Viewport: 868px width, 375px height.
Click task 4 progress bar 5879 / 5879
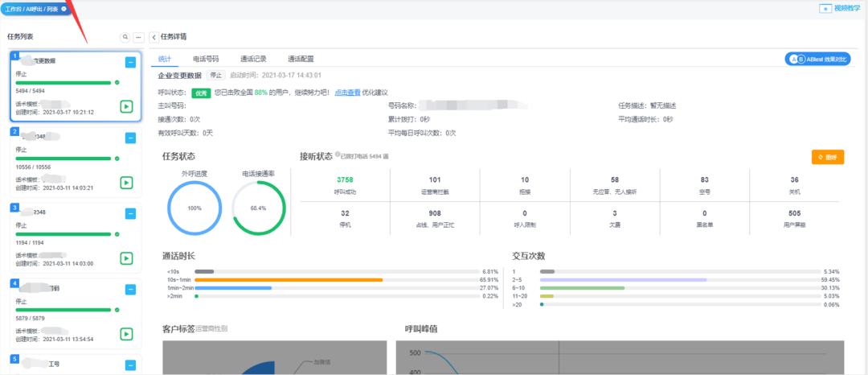[x=63, y=310]
